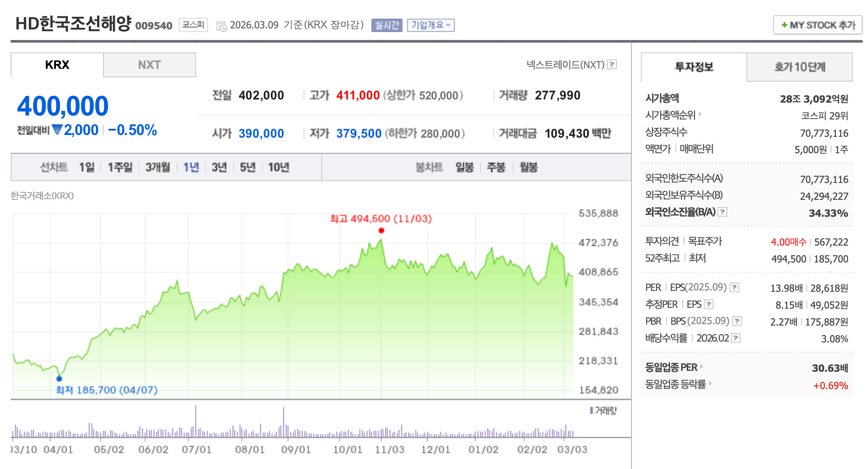The image size is (868, 469).
Task: Open the 호가10단계 tab
Action: (800, 67)
